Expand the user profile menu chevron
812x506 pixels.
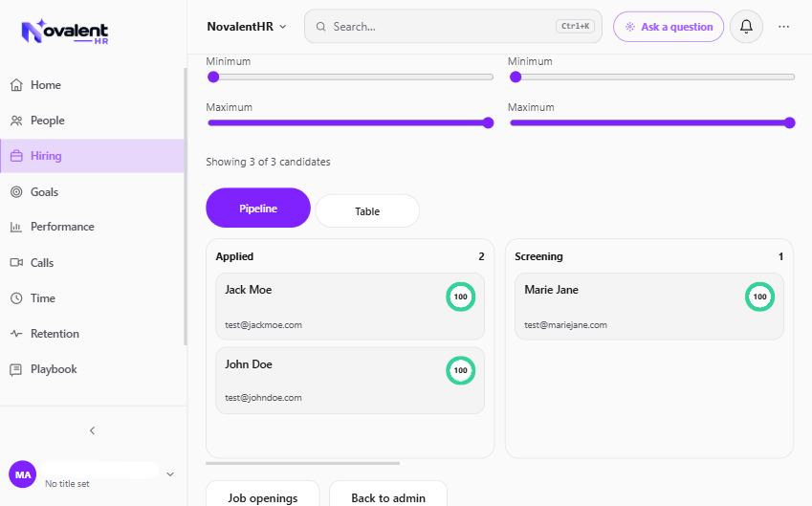pyautogui.click(x=170, y=474)
